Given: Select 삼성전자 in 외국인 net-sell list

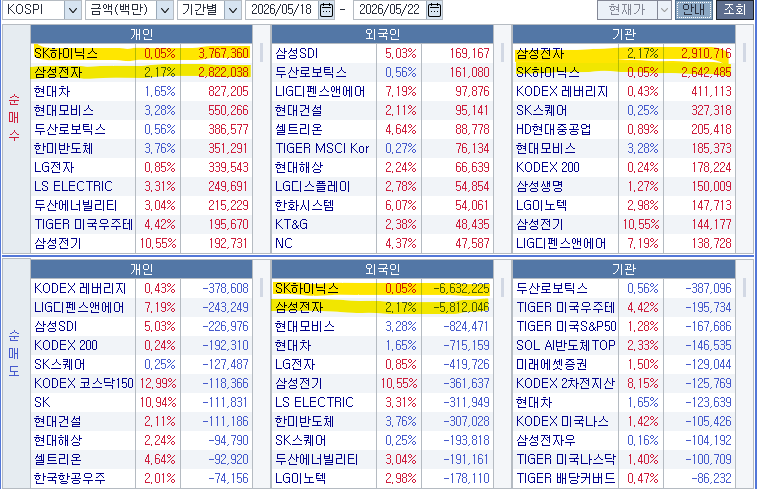Looking at the screenshot, I should click(x=299, y=307).
